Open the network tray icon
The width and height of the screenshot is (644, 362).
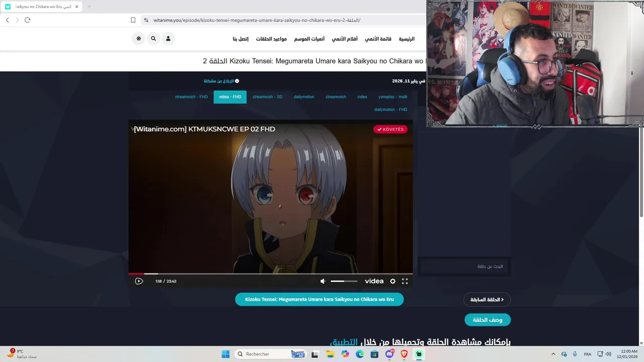(x=600, y=354)
